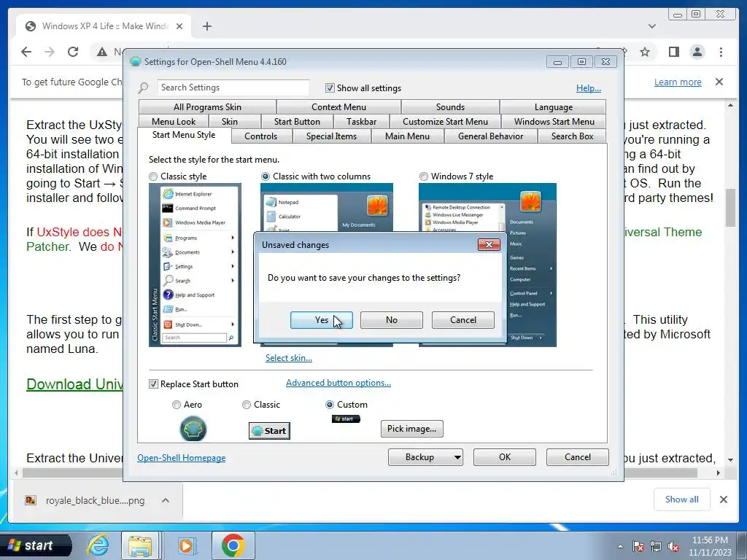This screenshot has height=560, width=747.
Task: Dismiss the Chrome update infobar
Action: (719, 82)
